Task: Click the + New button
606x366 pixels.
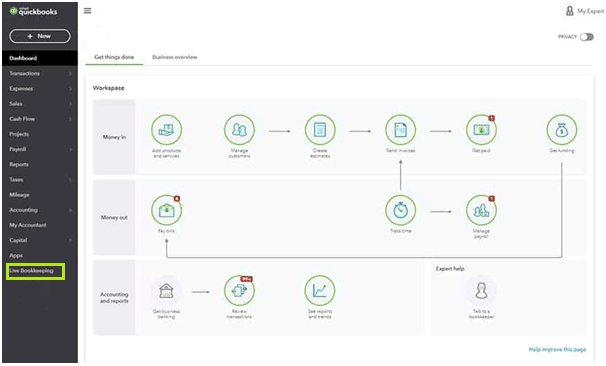Action: [40, 36]
